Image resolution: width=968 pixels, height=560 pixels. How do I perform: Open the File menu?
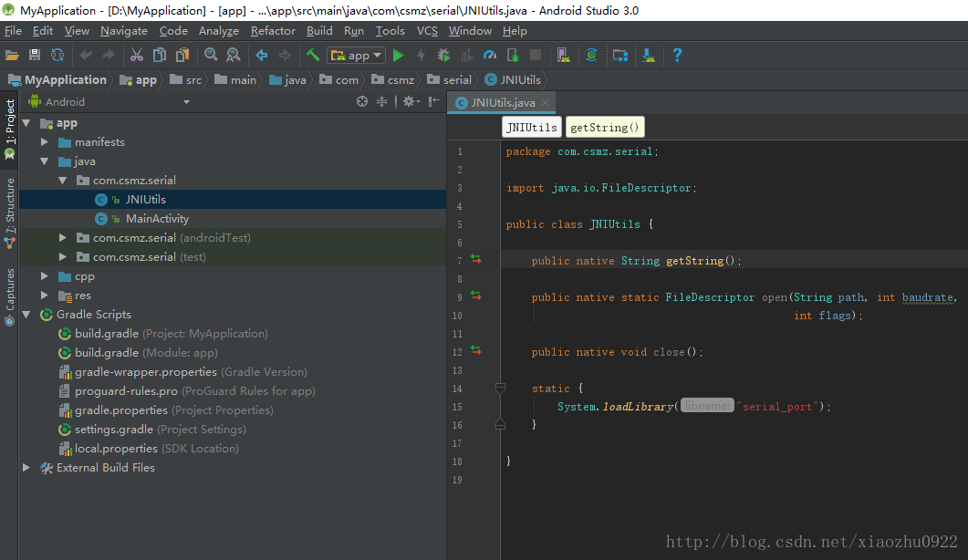tap(13, 31)
